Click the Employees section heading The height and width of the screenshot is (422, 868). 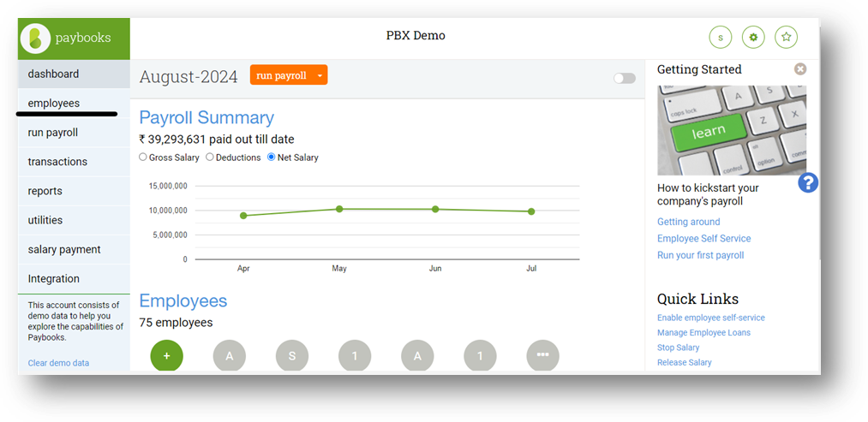183,300
